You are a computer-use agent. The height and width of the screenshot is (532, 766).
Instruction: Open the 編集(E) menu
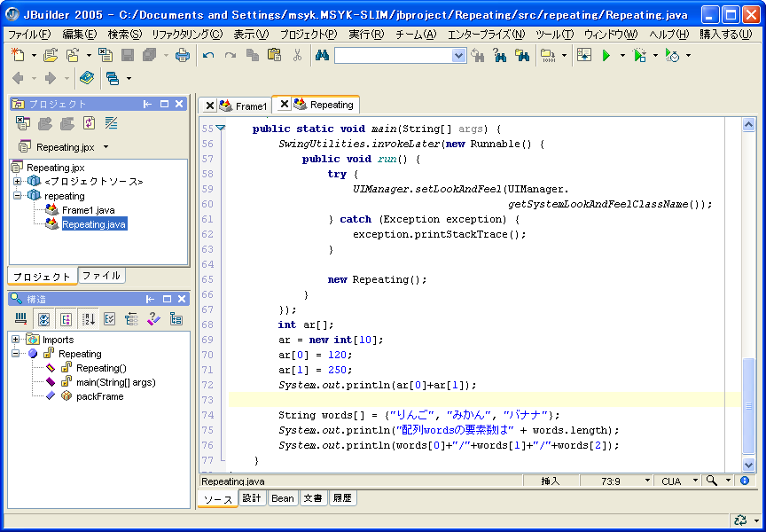point(78,35)
